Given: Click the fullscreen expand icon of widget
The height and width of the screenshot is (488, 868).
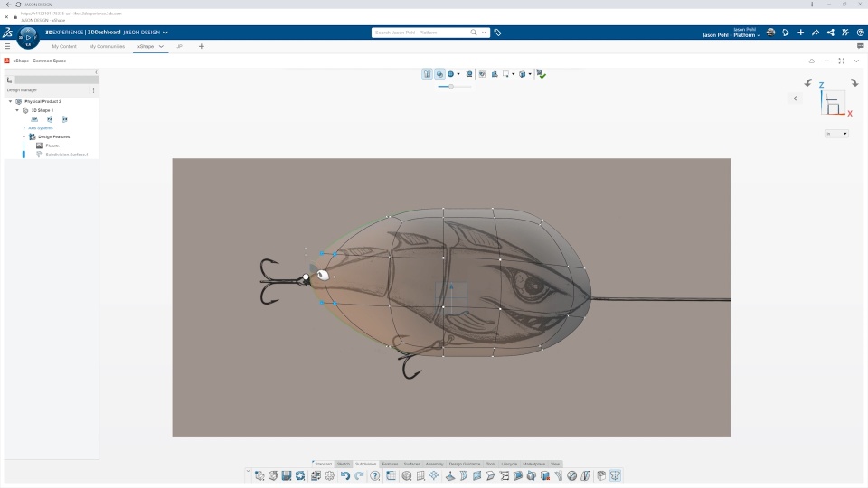Looking at the screenshot, I should tap(842, 61).
